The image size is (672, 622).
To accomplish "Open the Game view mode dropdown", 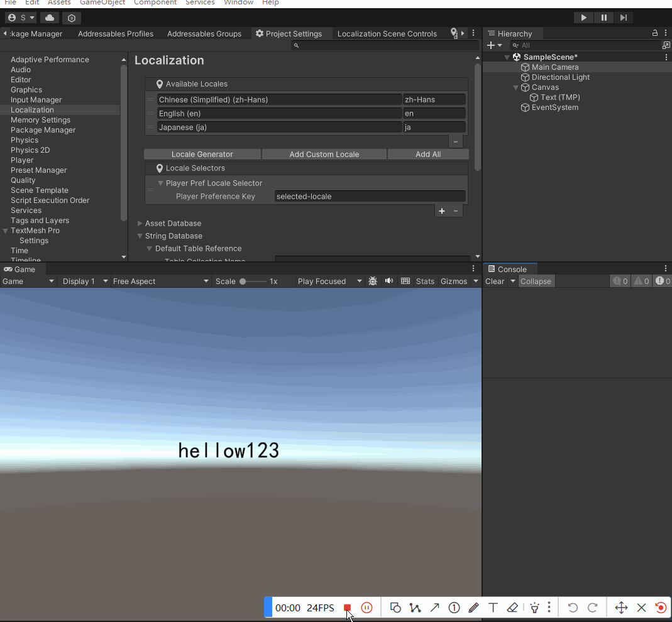I will [28, 281].
